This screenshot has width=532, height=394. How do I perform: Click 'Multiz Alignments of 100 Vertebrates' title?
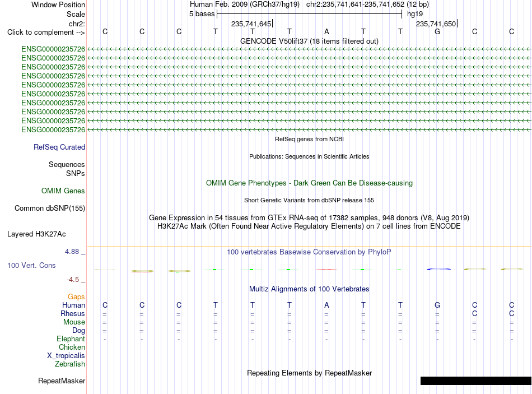click(x=309, y=289)
